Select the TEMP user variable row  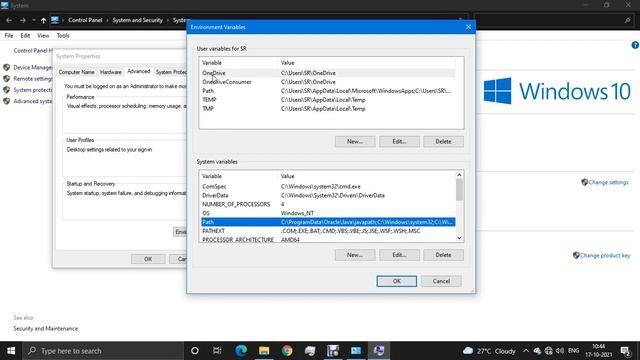(x=328, y=100)
